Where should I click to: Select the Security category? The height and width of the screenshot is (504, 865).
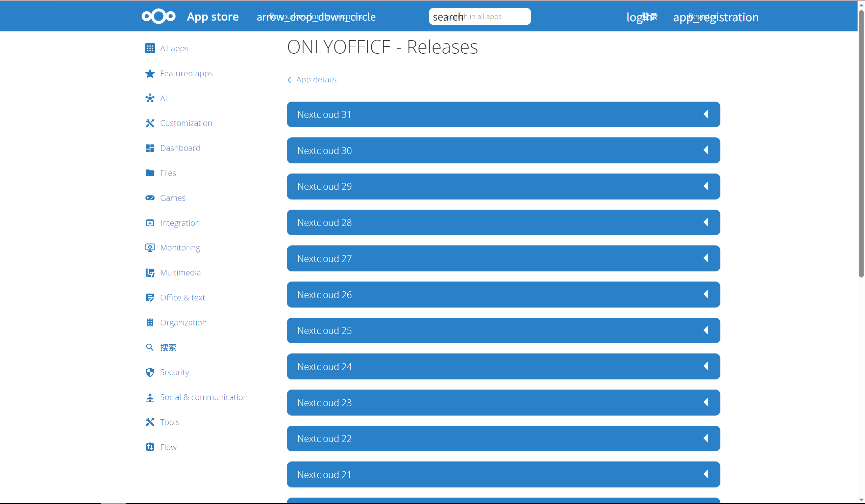tap(174, 372)
